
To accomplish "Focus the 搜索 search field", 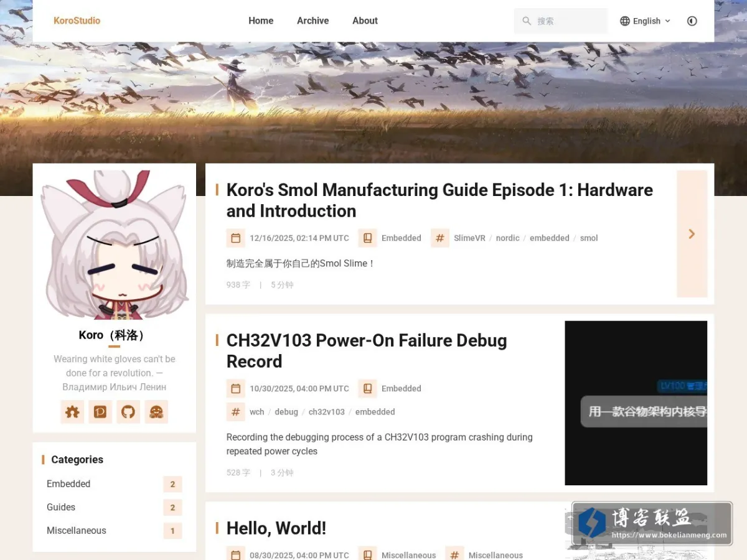I will [560, 21].
